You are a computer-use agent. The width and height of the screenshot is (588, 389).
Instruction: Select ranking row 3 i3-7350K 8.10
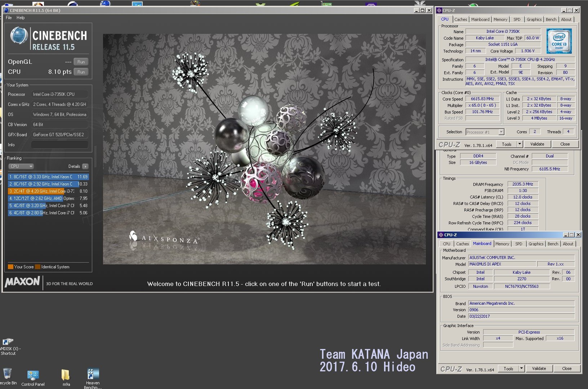(x=48, y=191)
